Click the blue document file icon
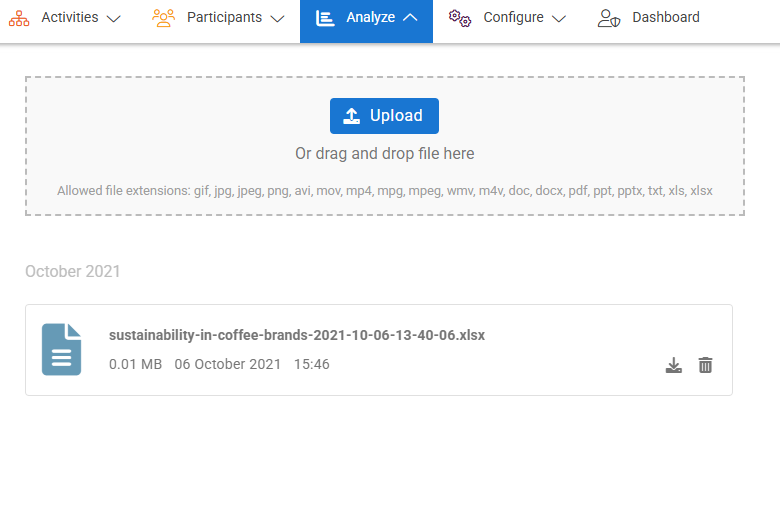 tap(62, 350)
